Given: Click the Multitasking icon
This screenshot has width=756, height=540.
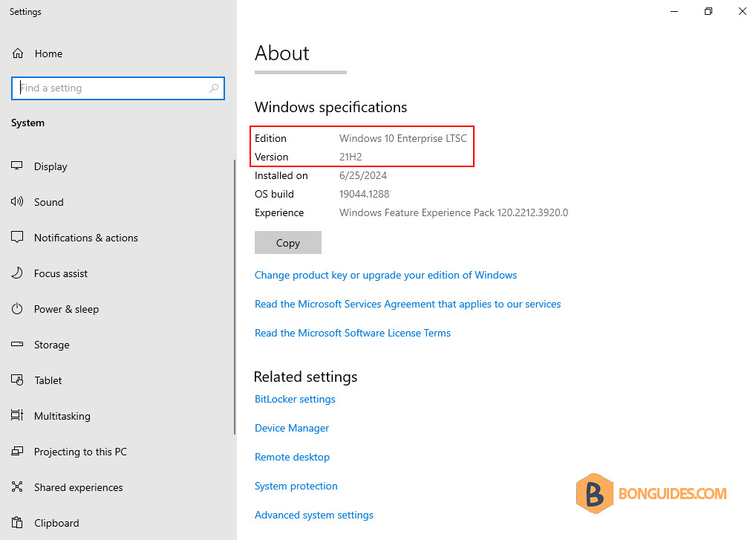Looking at the screenshot, I should pyautogui.click(x=17, y=415).
